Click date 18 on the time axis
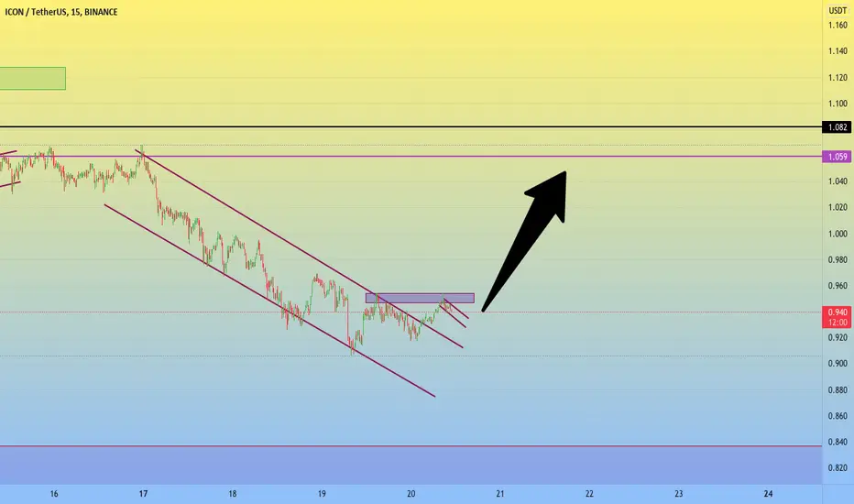 pyautogui.click(x=233, y=494)
